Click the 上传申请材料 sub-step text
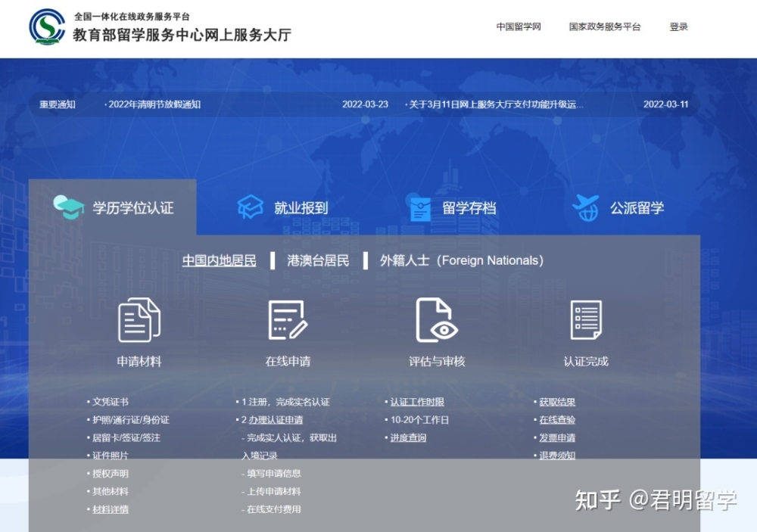The height and width of the screenshot is (532, 757). point(274,491)
